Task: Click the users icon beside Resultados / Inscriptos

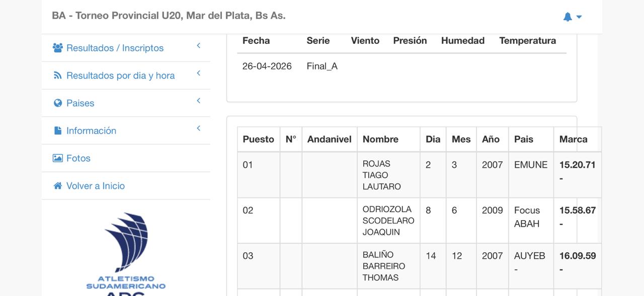Action: (57, 48)
